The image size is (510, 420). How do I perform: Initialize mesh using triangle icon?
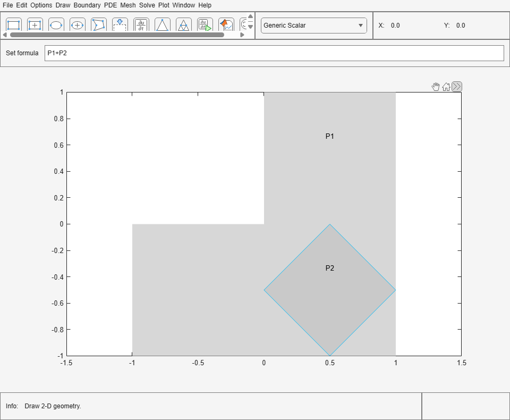162,24
